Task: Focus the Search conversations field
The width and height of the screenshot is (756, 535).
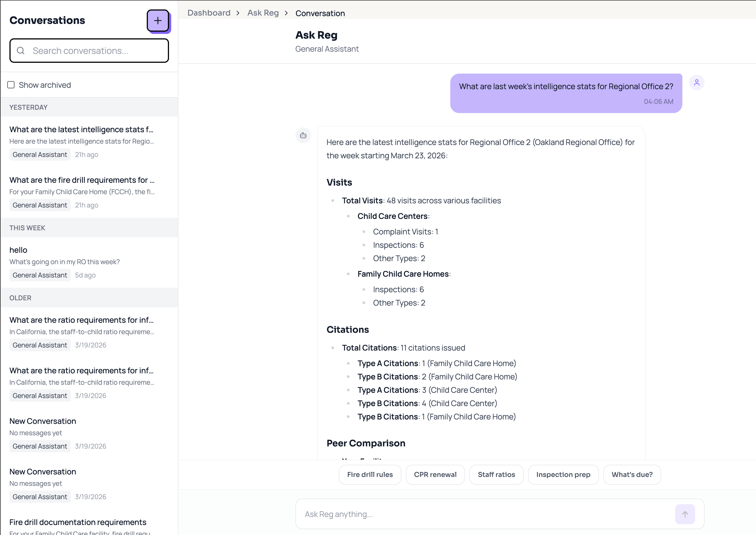Action: click(x=96, y=51)
